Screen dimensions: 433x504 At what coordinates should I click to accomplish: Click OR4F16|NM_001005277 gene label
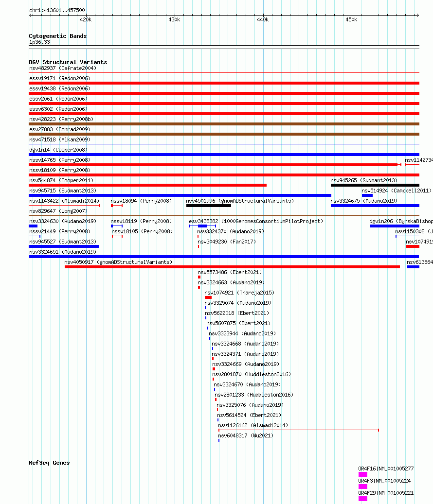click(x=386, y=469)
